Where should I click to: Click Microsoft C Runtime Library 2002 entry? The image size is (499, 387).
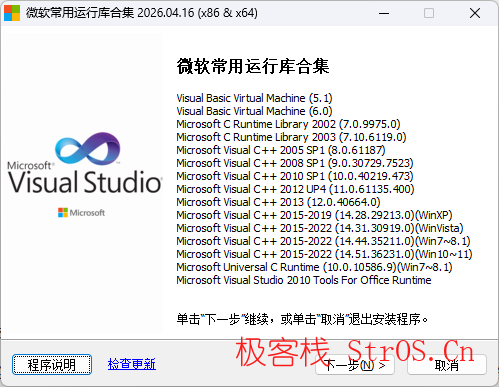(288, 124)
